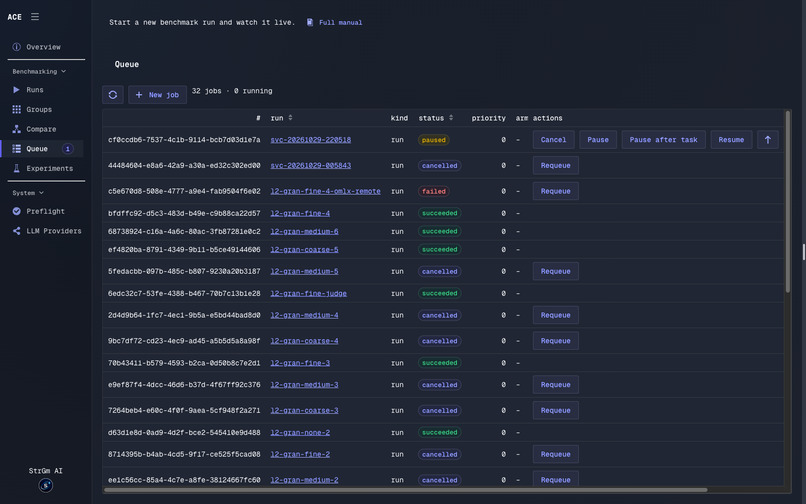Viewport: 806px width, 504px height.
Task: Open run link svc-20261029-220518
Action: [x=310, y=140]
